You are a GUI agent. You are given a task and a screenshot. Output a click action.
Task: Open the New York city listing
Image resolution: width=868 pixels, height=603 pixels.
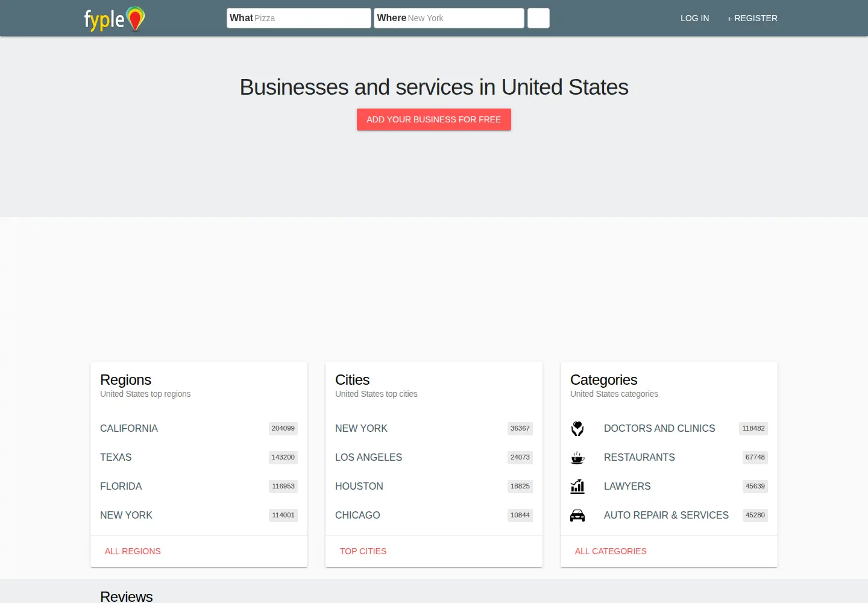(361, 428)
